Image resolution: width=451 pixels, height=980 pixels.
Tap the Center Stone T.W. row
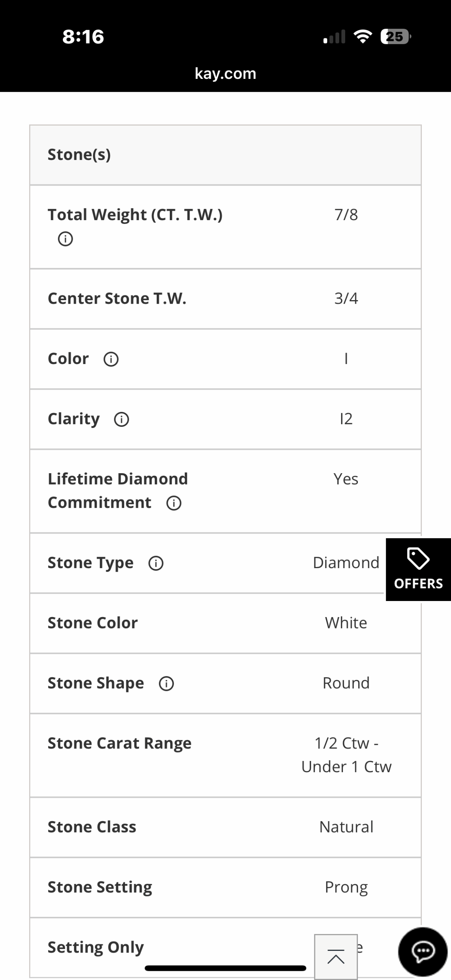pos(225,299)
